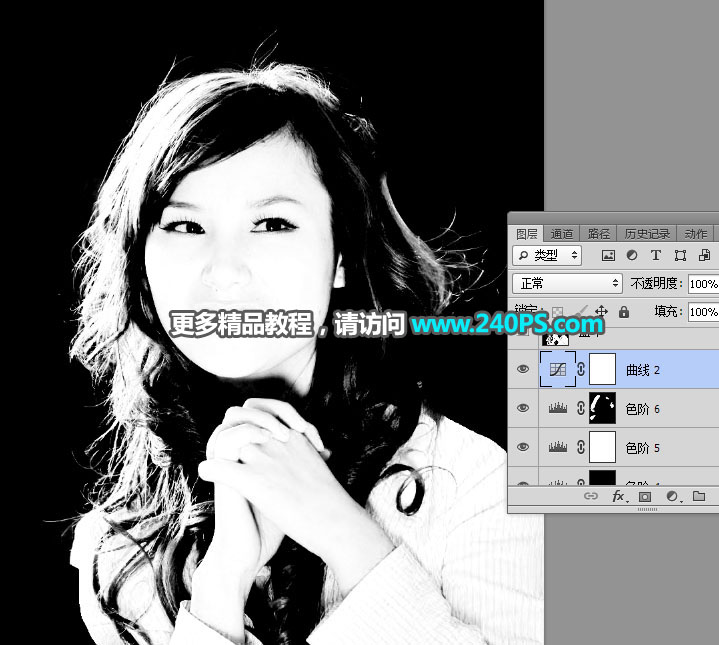719x645 pixels.
Task: Switch to the 图层 tab
Action: [526, 234]
